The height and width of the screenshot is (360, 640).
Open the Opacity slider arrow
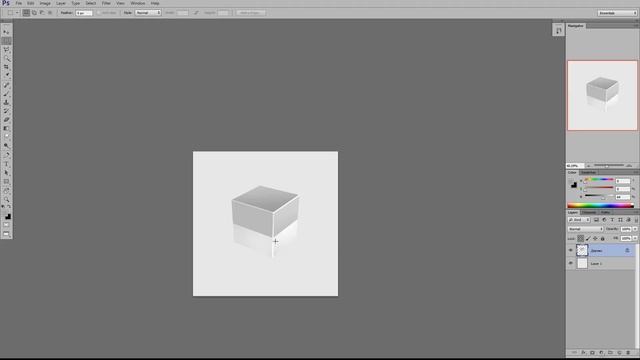(x=635, y=229)
